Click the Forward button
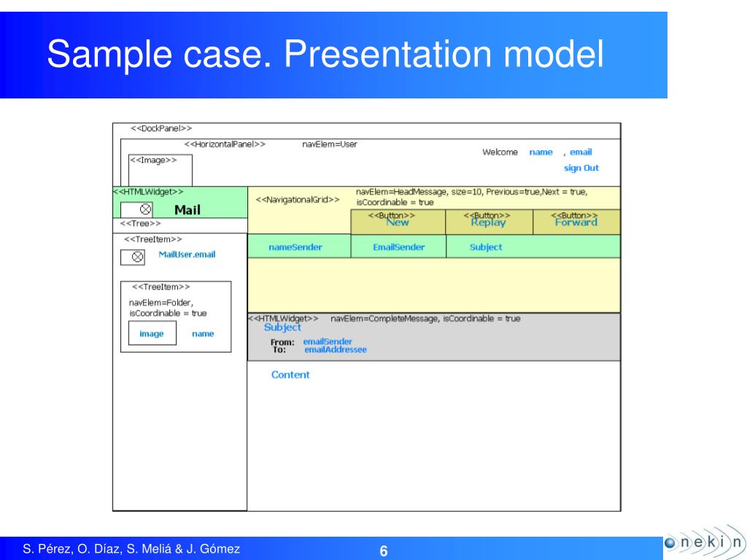The image size is (747, 560). [x=576, y=222]
